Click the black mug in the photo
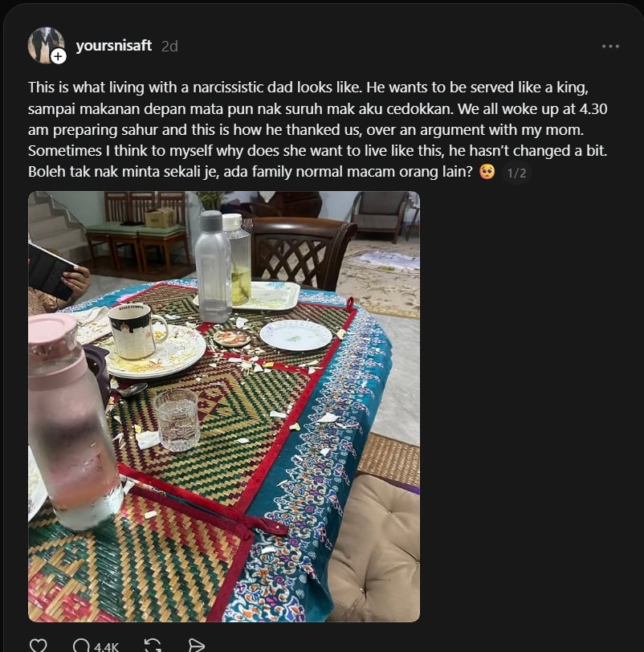The image size is (644, 652). coord(135,331)
